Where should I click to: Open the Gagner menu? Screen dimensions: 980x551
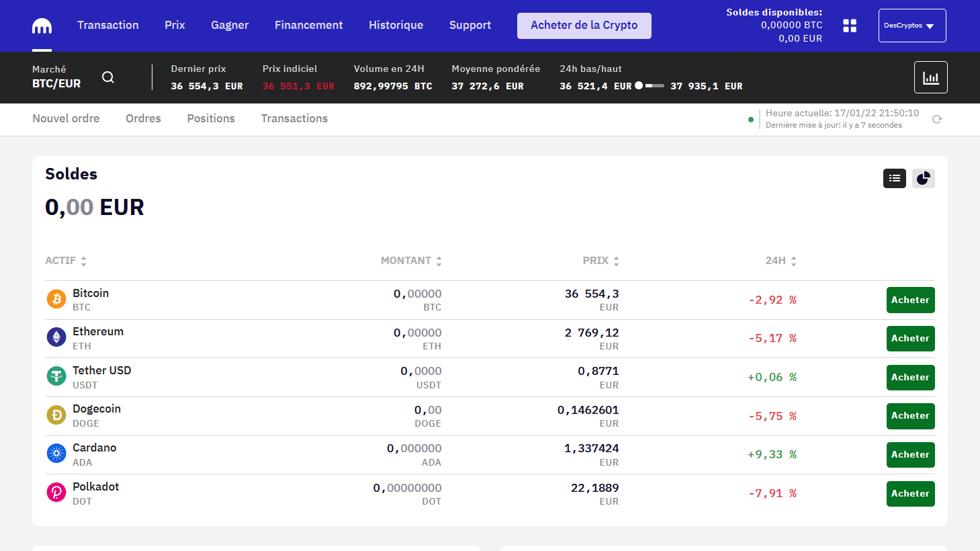230,25
